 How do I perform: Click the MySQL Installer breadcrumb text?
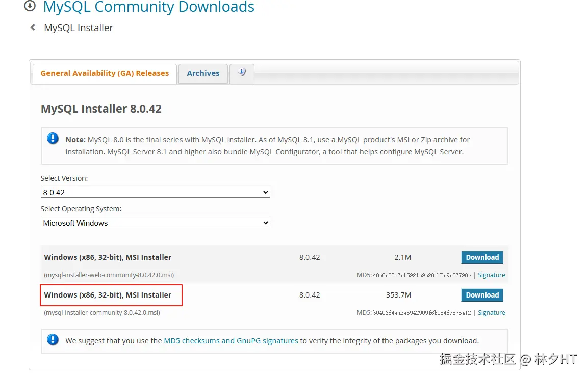[79, 28]
